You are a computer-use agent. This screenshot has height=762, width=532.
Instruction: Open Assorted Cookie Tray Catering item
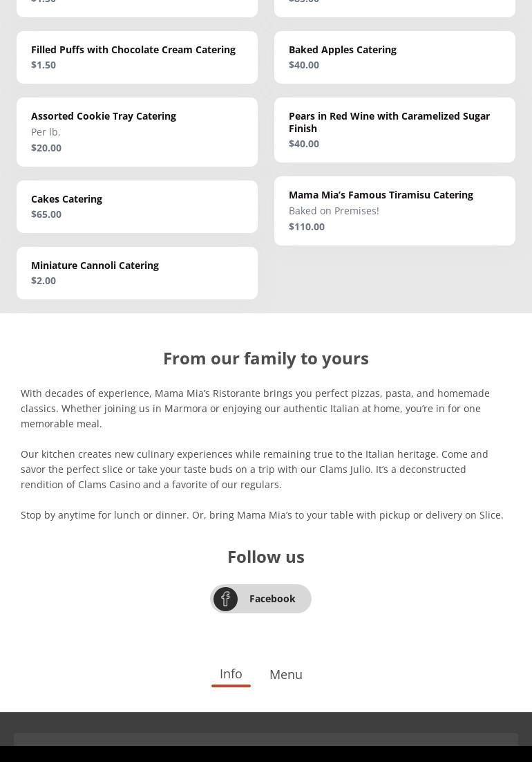[x=104, y=116]
